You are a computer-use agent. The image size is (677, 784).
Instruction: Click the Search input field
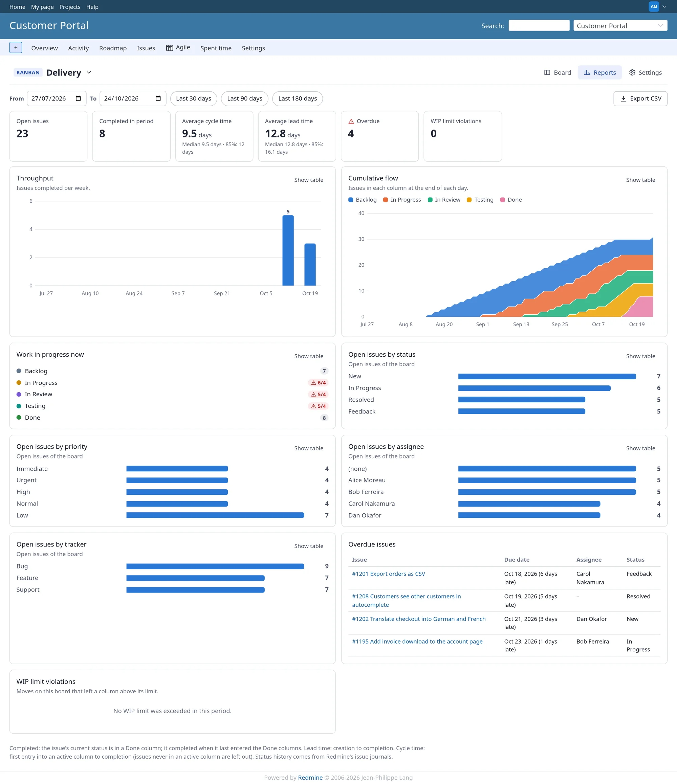[539, 25]
